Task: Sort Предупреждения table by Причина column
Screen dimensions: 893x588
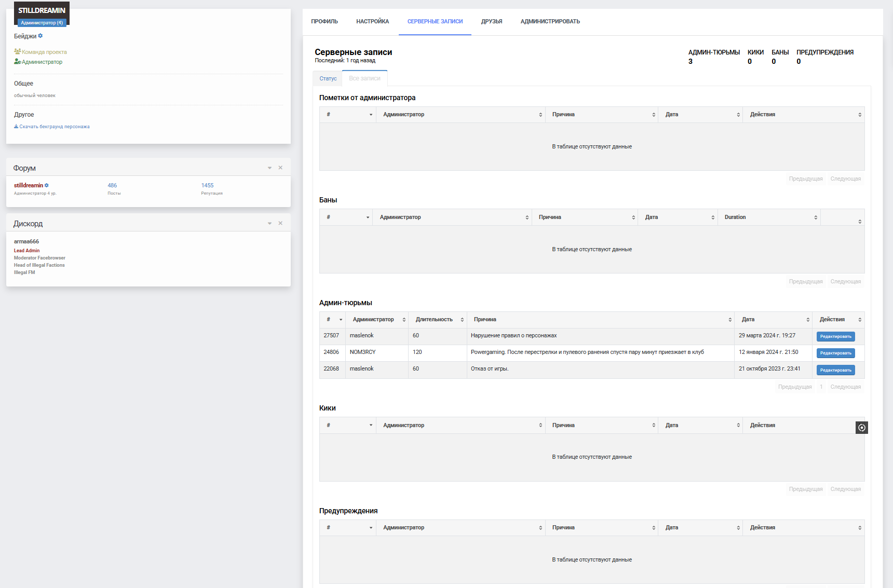Action: (x=602, y=528)
